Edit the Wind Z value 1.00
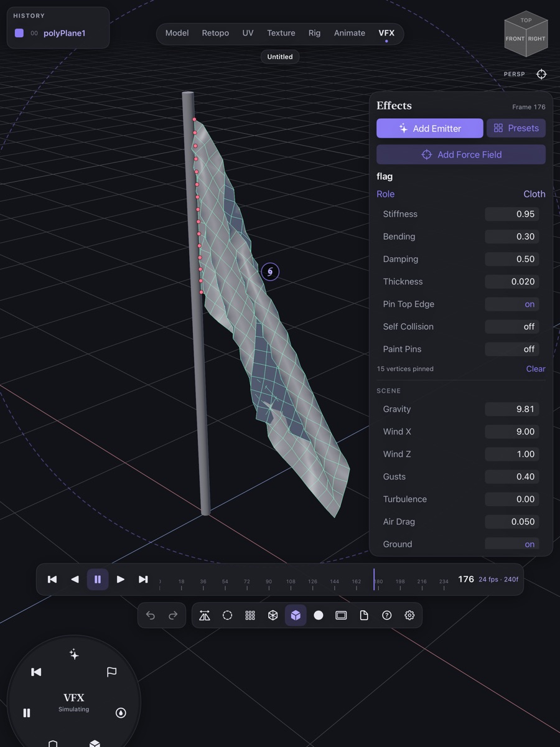Screen dimensions: 560x747 (512, 454)
